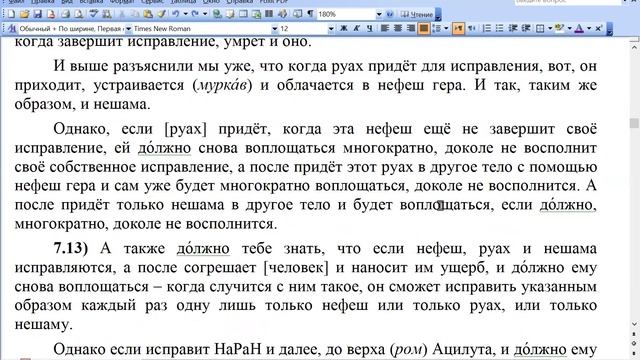Expand the redo history dropdown arrow

[x=205, y=14]
